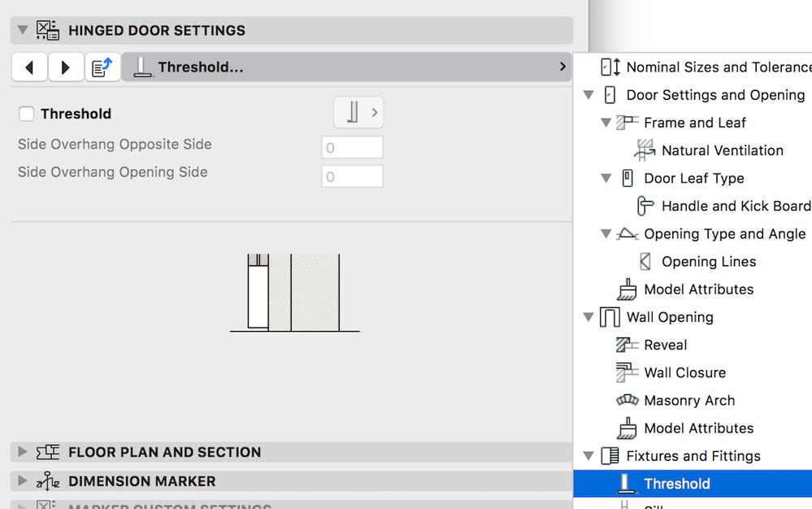
Task: Expand the Dimension Marker panel
Action: pyautogui.click(x=22, y=481)
